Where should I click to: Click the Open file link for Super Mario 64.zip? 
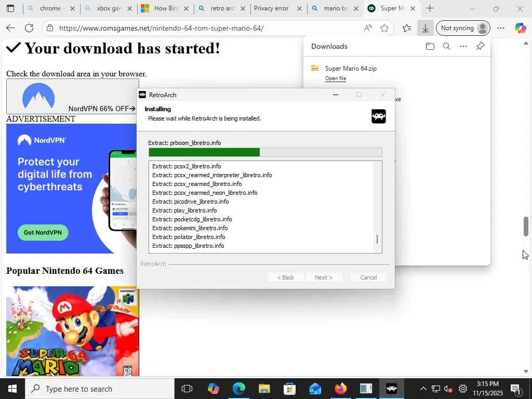click(336, 78)
